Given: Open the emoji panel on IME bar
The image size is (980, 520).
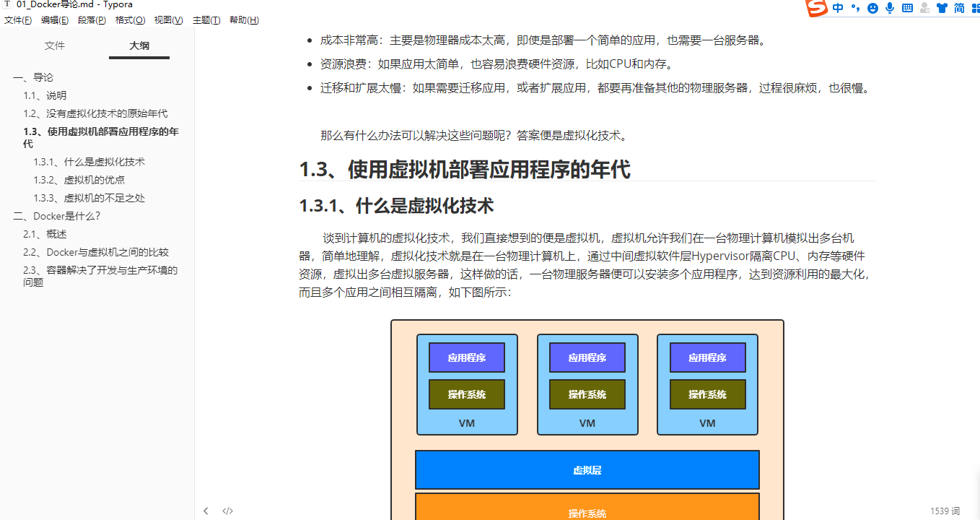Looking at the screenshot, I should pos(873,8).
